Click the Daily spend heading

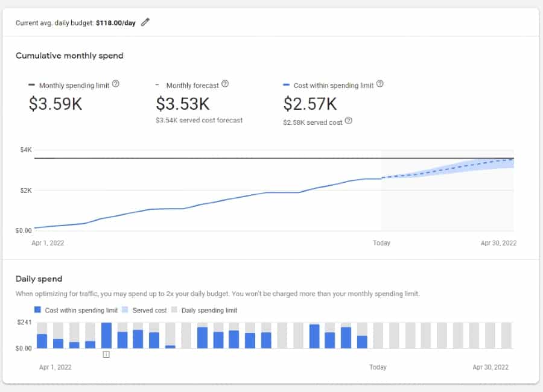[x=39, y=279]
